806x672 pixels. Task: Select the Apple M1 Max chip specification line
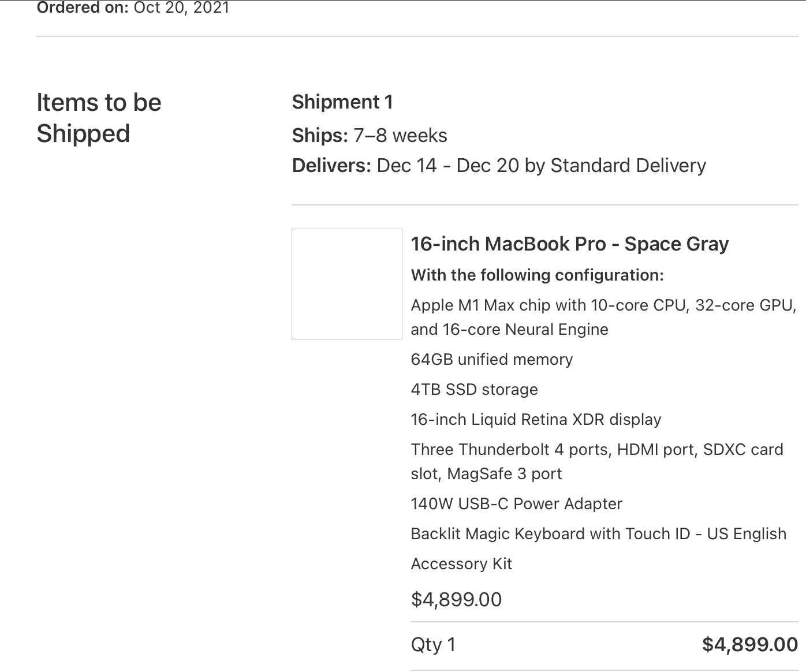pos(603,305)
